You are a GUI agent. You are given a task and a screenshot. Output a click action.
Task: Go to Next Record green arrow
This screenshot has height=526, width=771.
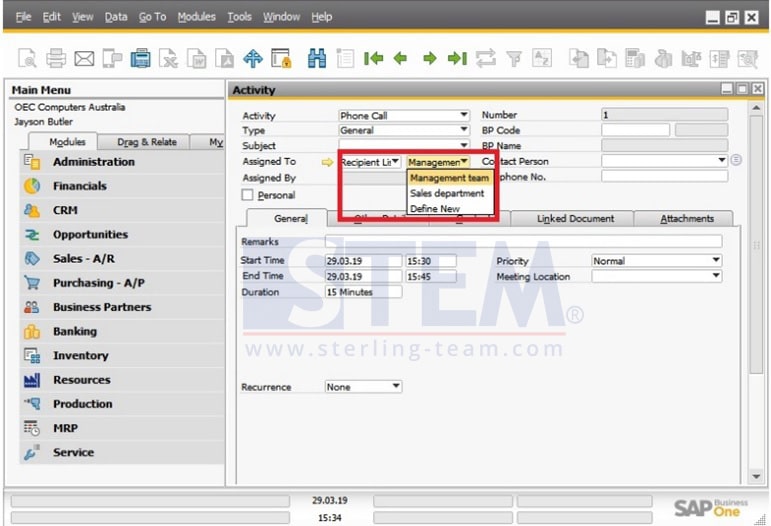(x=430, y=58)
